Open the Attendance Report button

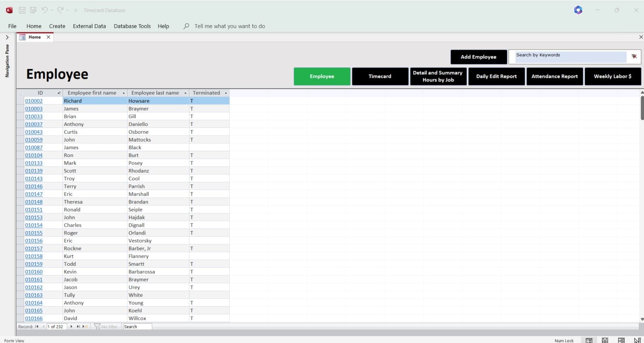[x=555, y=76]
